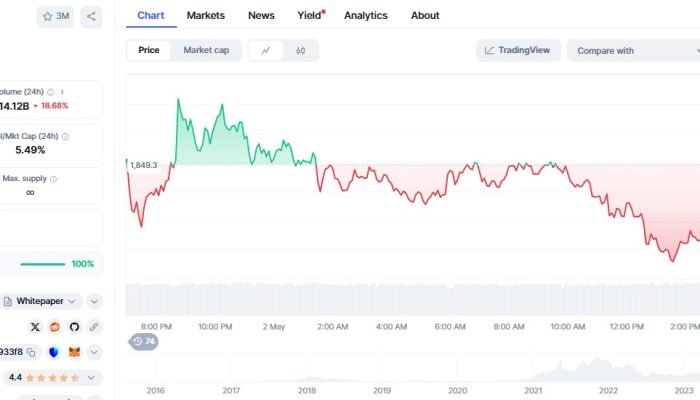700x400 pixels.
Task: Open the Compare with dropdown
Action: (x=632, y=50)
